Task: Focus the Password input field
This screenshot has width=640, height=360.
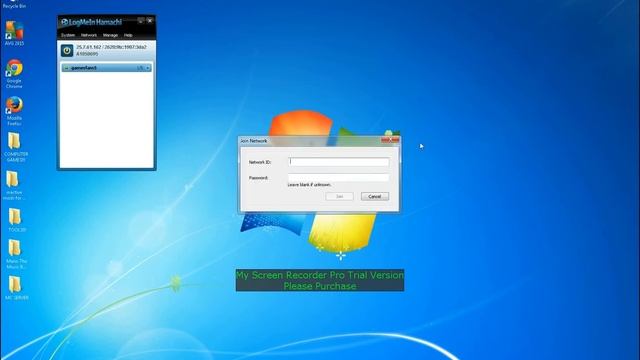Action: point(338,178)
